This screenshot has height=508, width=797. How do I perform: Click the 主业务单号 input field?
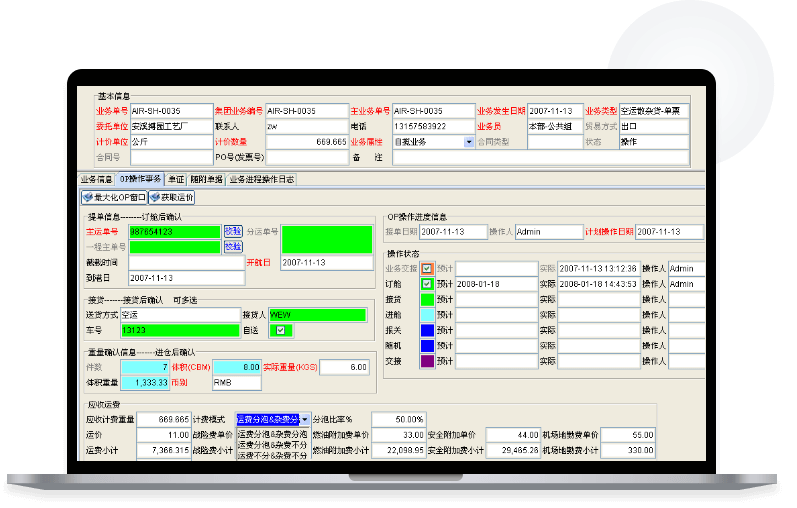pos(434,111)
